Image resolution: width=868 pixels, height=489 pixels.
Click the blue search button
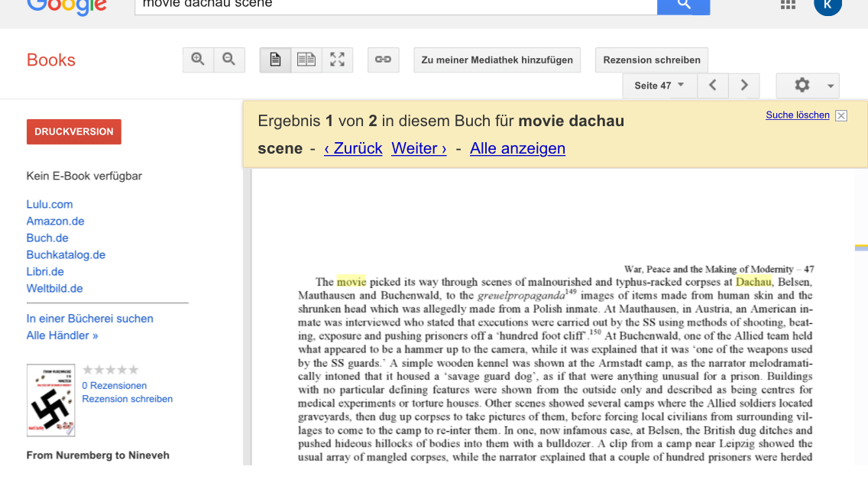click(x=683, y=5)
